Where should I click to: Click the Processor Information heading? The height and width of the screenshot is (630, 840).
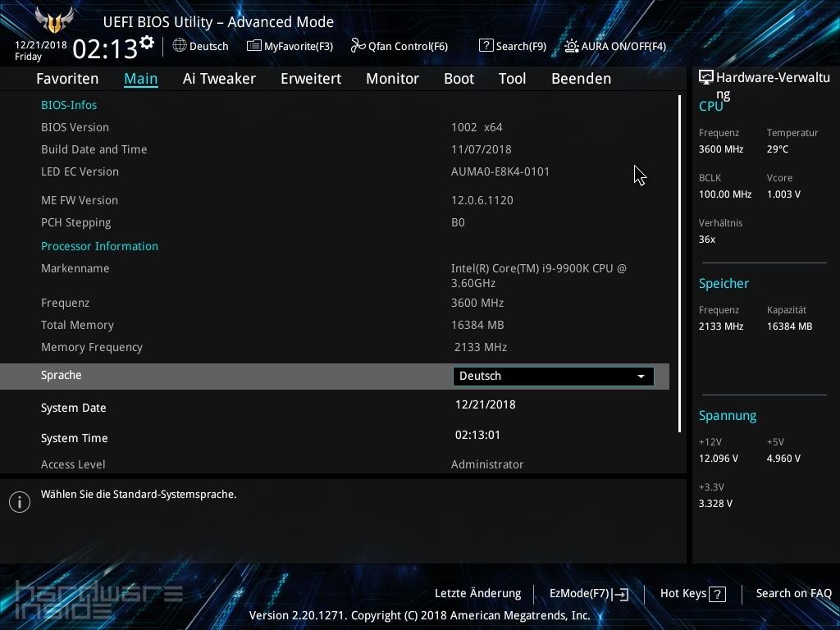point(99,246)
